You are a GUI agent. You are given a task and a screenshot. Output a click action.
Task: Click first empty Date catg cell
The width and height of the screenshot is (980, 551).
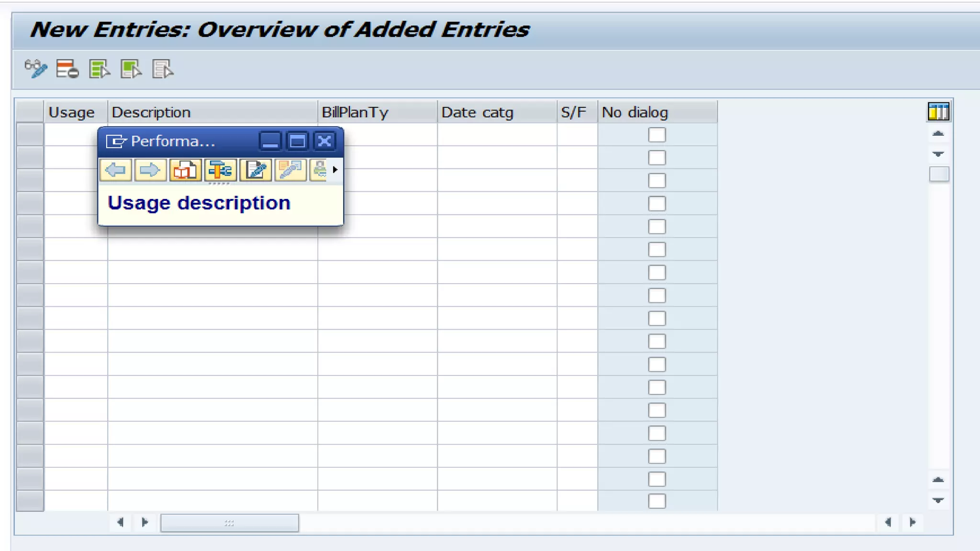[x=496, y=135]
